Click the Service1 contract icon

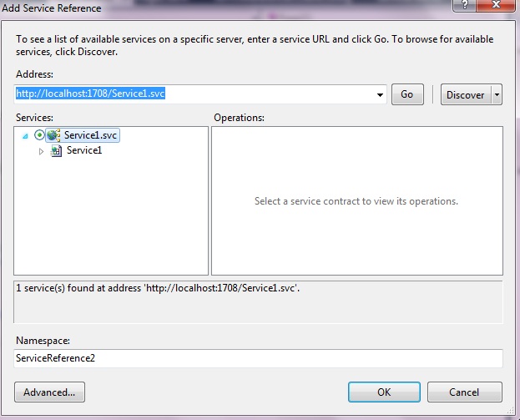point(56,151)
